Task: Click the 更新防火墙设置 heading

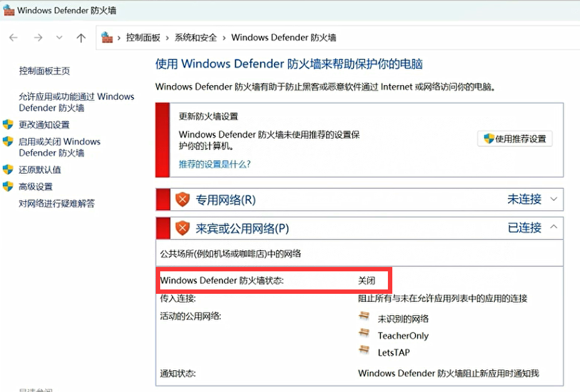Action: tap(208, 116)
